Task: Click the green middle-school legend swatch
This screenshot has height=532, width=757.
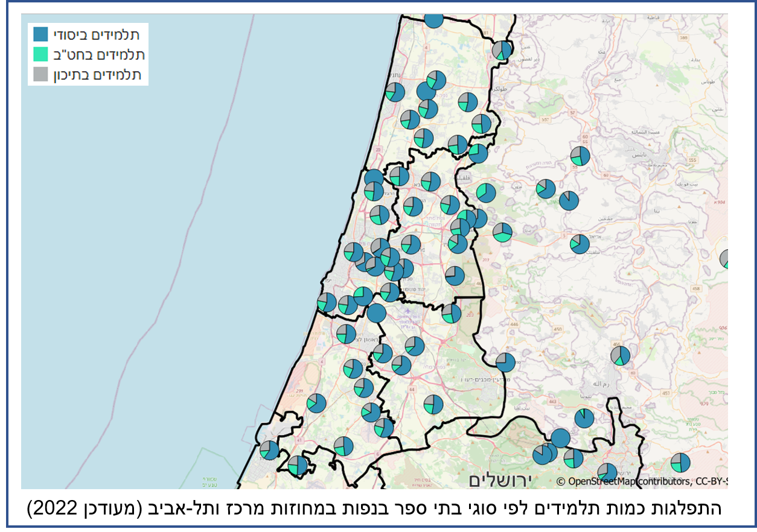Action: pos(41,54)
